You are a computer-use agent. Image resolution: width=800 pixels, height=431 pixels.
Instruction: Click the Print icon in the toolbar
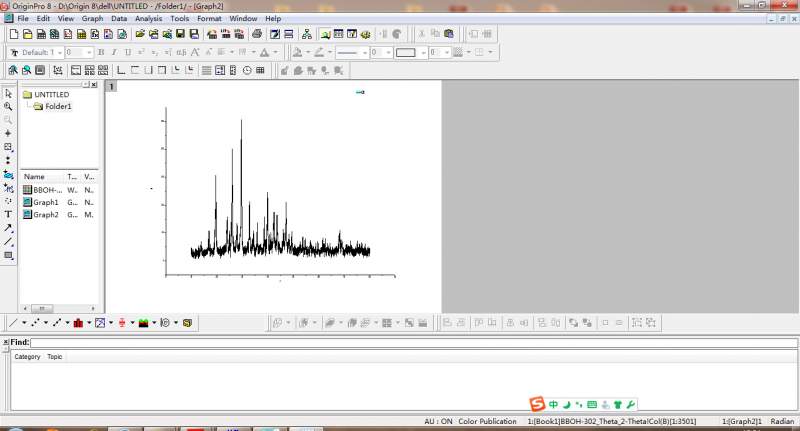click(x=258, y=34)
